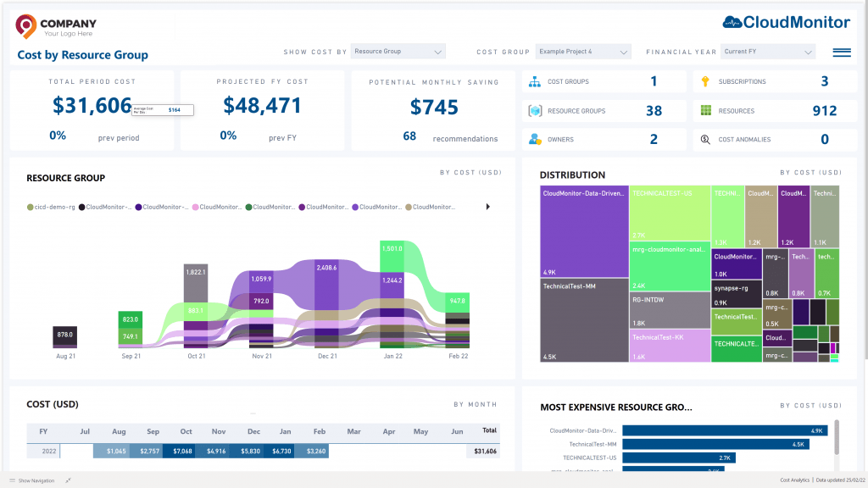Click the Cost Anomalies magnifier icon
Viewport: 868px width, 488px height.
tap(705, 140)
